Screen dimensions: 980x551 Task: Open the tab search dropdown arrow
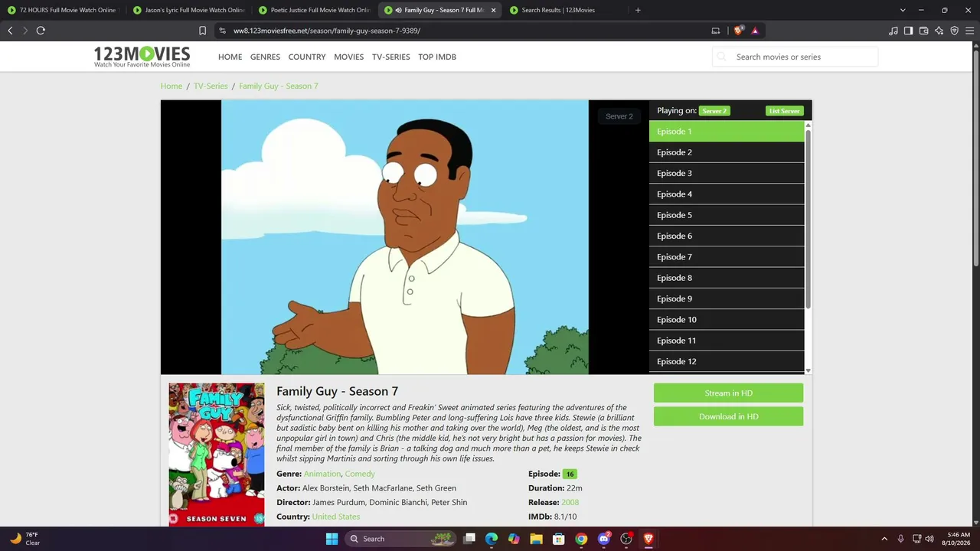click(x=903, y=10)
